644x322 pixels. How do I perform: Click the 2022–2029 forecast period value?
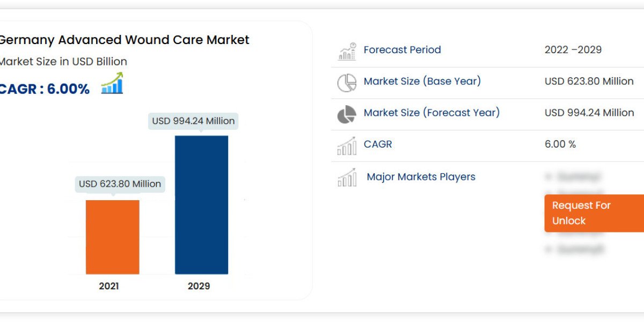click(x=573, y=50)
